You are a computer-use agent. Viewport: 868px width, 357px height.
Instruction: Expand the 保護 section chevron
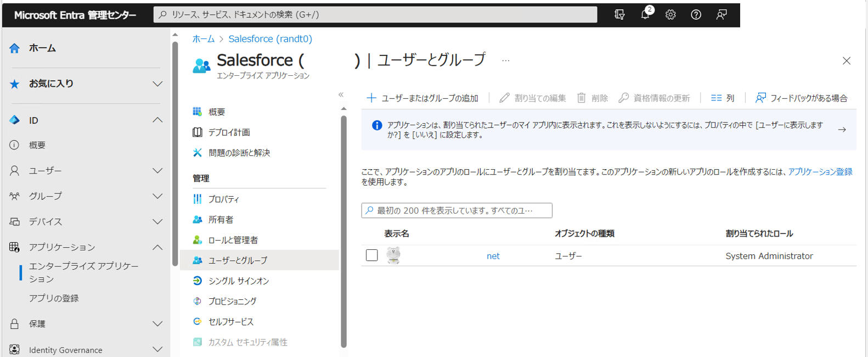click(157, 324)
